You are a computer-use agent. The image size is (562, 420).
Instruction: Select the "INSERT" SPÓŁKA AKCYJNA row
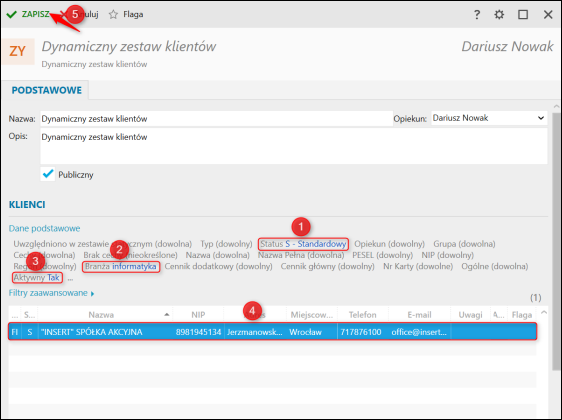[272, 332]
